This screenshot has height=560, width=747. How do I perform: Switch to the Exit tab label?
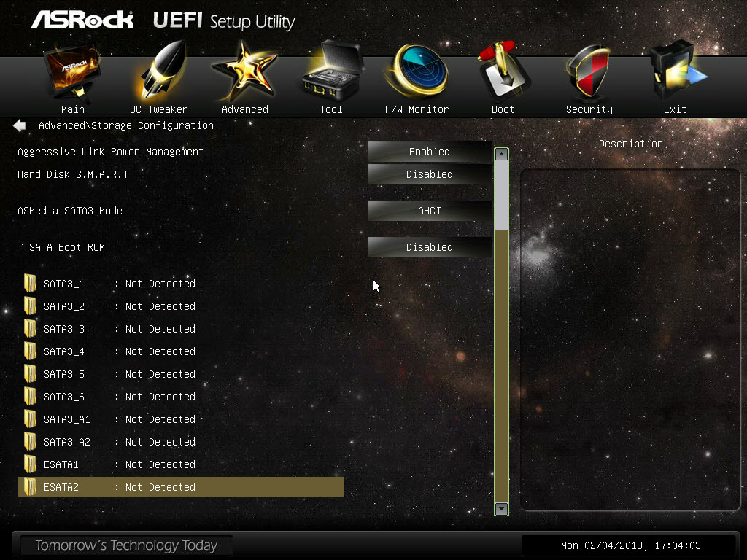[x=675, y=109]
